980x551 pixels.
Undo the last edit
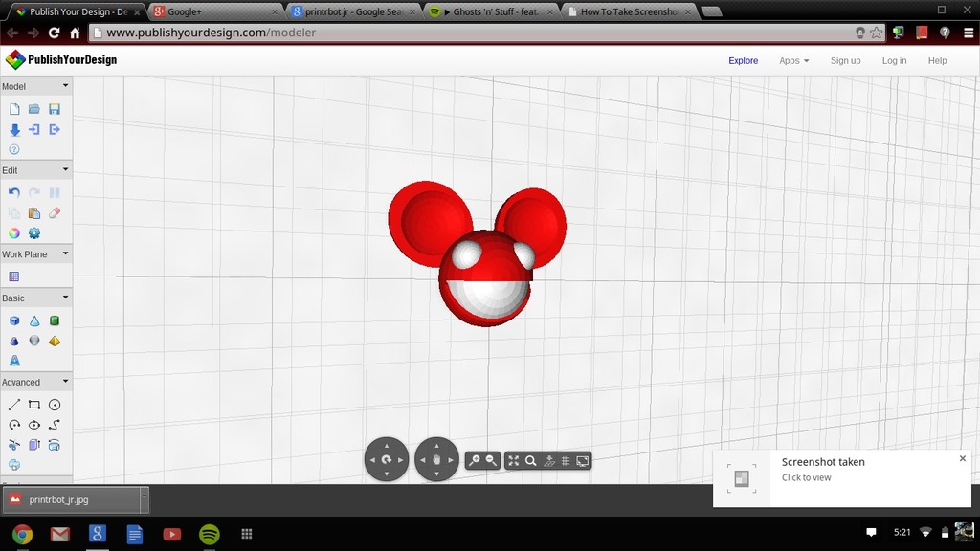tap(14, 193)
